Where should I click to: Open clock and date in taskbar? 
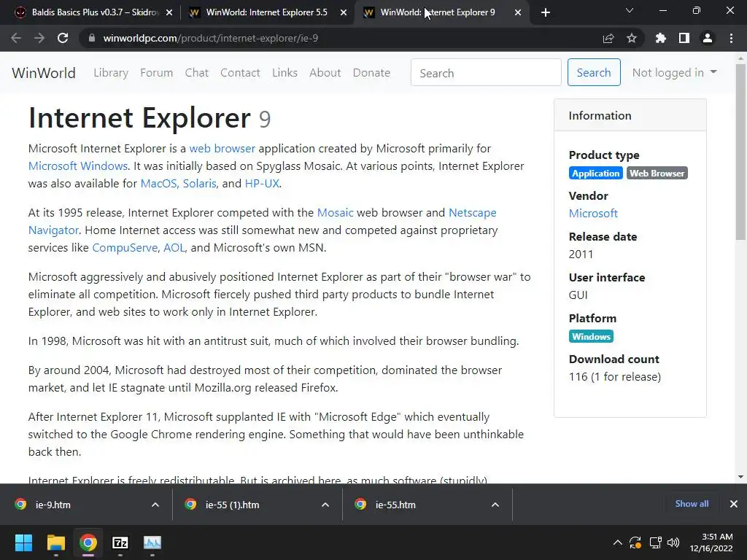tap(711, 542)
